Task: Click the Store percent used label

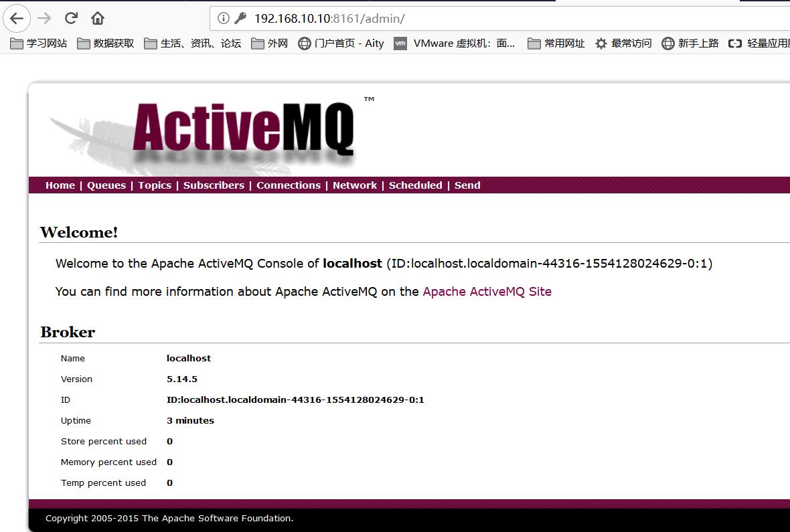Action: click(x=104, y=441)
